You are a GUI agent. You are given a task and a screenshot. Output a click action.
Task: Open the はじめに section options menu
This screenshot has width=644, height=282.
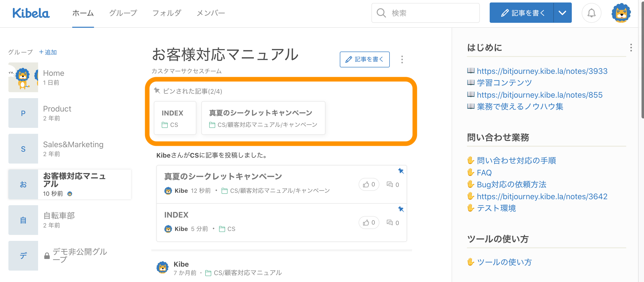tap(631, 48)
